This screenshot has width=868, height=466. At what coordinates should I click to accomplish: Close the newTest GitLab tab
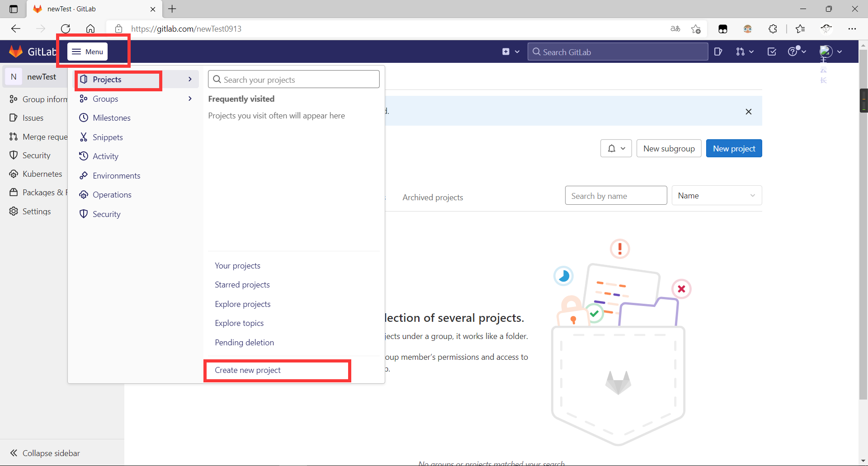153,9
